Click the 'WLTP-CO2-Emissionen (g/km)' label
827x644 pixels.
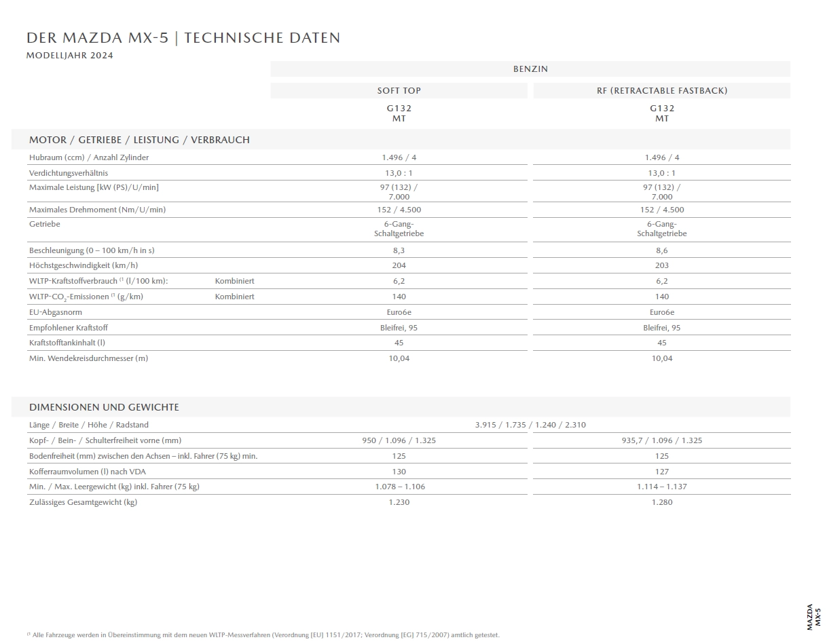pos(86,297)
